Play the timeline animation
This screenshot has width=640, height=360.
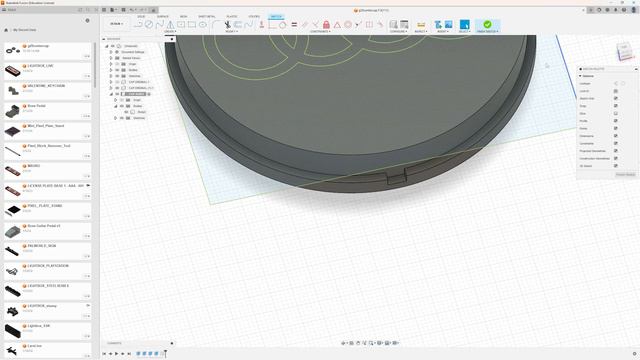pyautogui.click(x=116, y=354)
